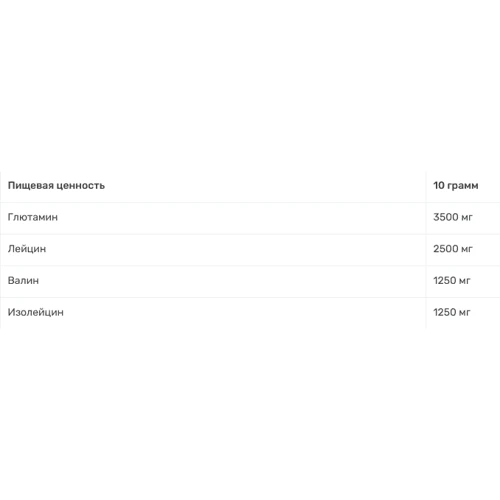This screenshot has height=500, width=500.
Task: Click the number 2500 in the Лейцин row
Action: (x=446, y=249)
